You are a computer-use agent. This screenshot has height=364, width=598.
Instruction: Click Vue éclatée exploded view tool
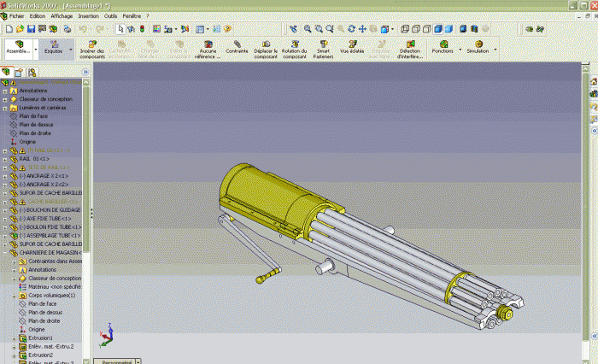(352, 47)
